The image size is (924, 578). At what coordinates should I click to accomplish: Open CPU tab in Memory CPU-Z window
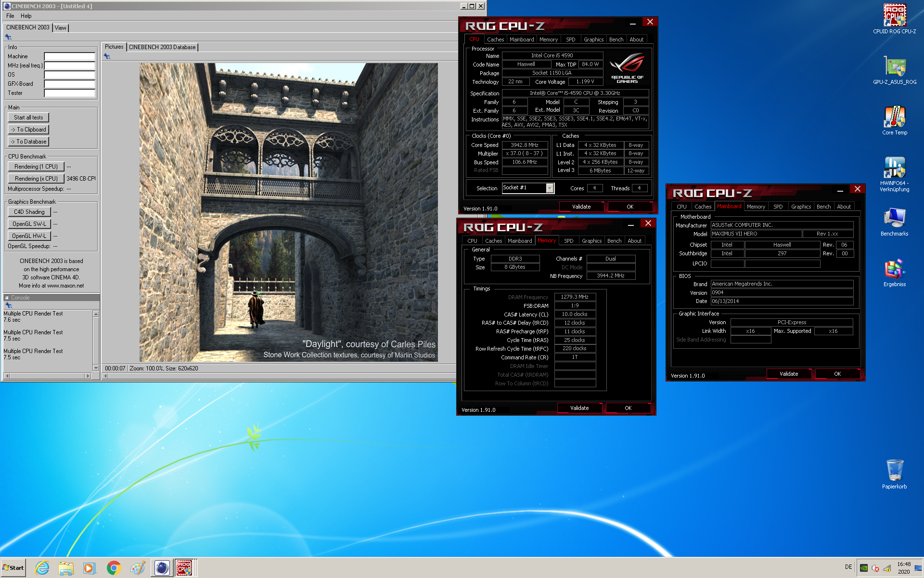click(472, 241)
